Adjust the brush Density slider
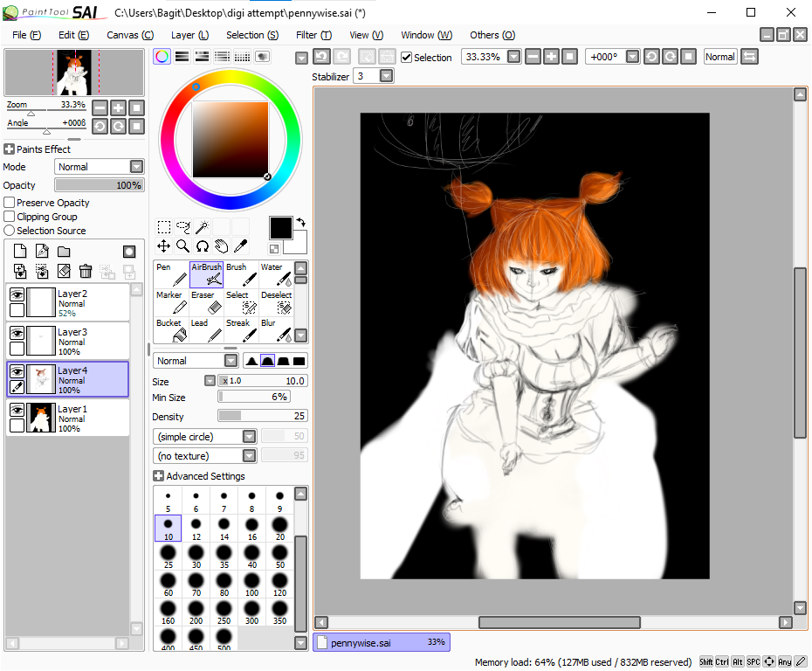Viewport: 812px width, 671px height. 263,416
